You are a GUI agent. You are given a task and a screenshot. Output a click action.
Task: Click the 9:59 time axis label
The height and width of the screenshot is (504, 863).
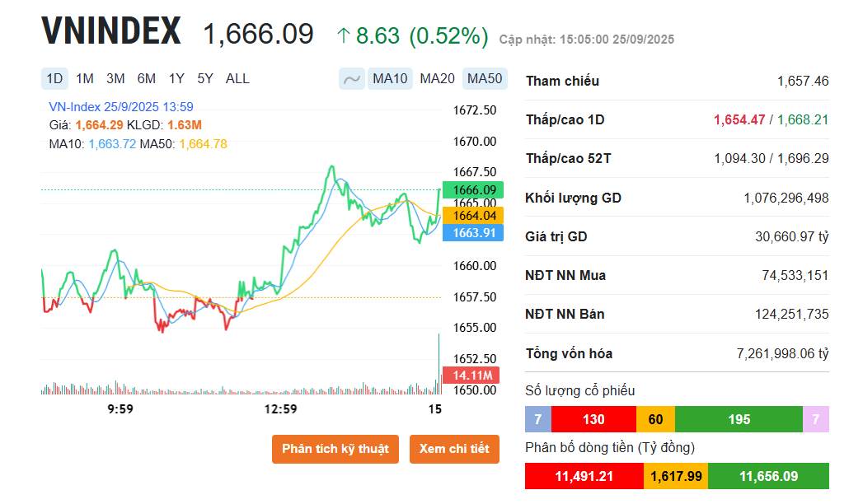tap(120, 409)
